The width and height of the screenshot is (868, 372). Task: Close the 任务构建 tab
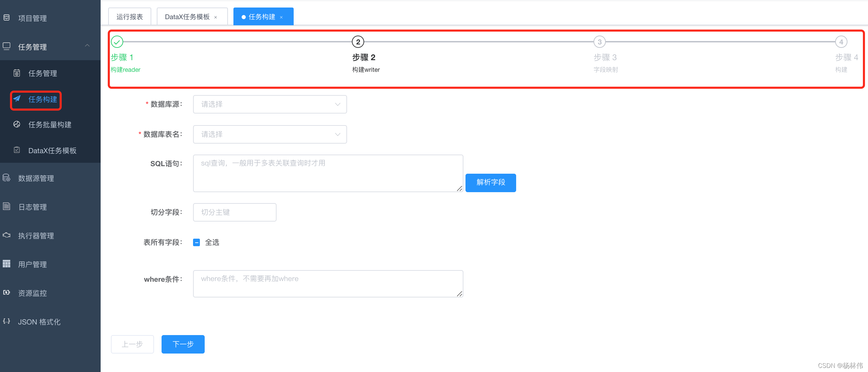[x=281, y=17]
